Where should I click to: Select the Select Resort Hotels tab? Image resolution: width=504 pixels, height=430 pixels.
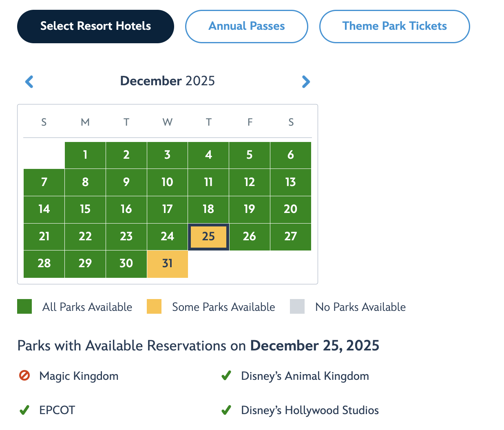pyautogui.click(x=95, y=27)
